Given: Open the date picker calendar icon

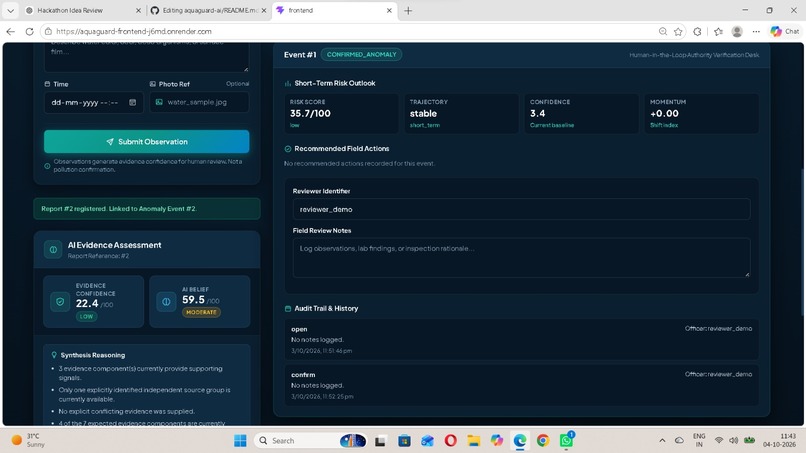Looking at the screenshot, I should (133, 102).
